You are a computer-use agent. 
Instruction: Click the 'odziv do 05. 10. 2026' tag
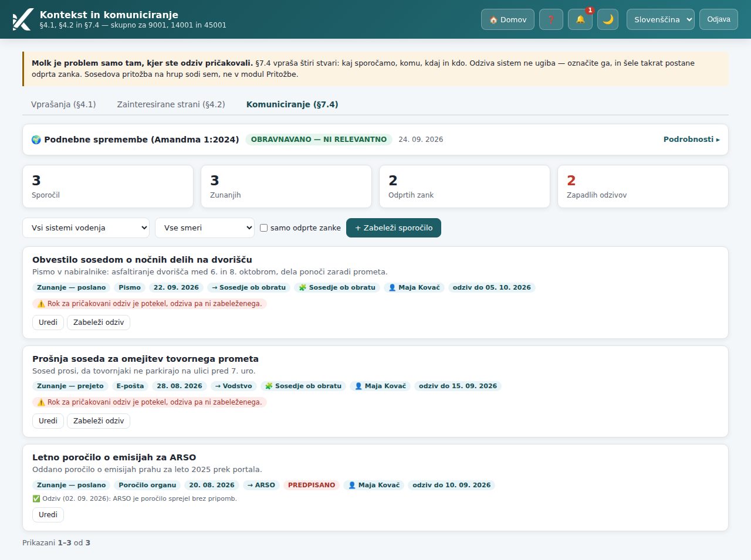(x=492, y=287)
